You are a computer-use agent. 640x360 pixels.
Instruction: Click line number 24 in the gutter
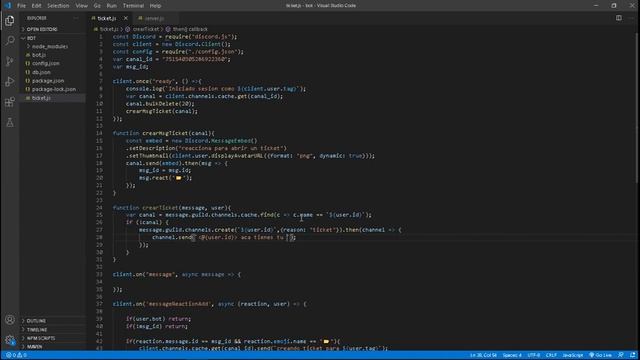pos(99,207)
